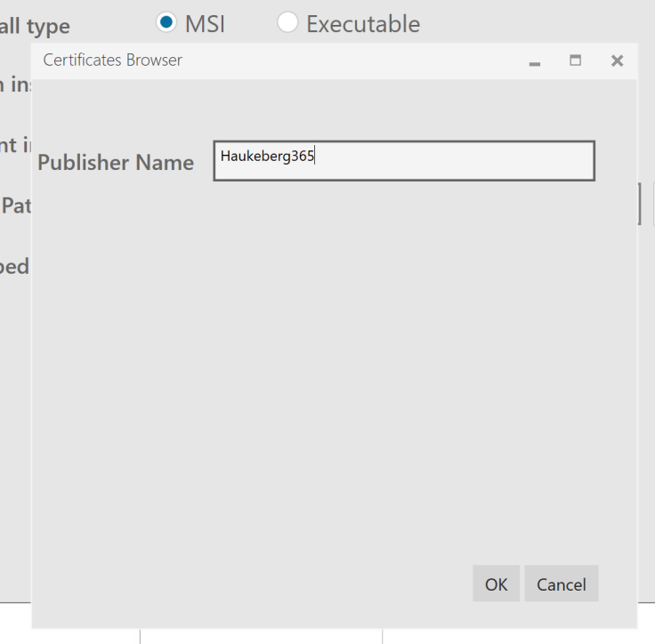Click the partially hidden "Pat" label behind dialog

pyautogui.click(x=16, y=206)
